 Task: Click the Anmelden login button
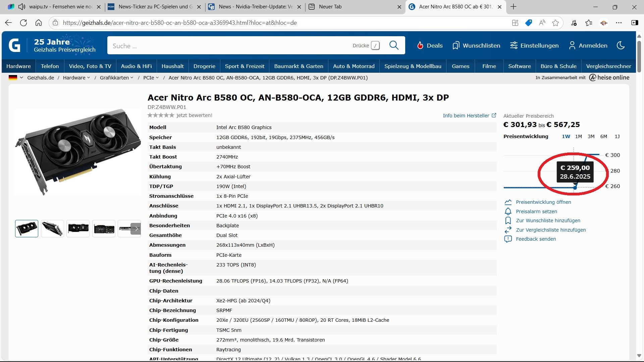(x=588, y=45)
